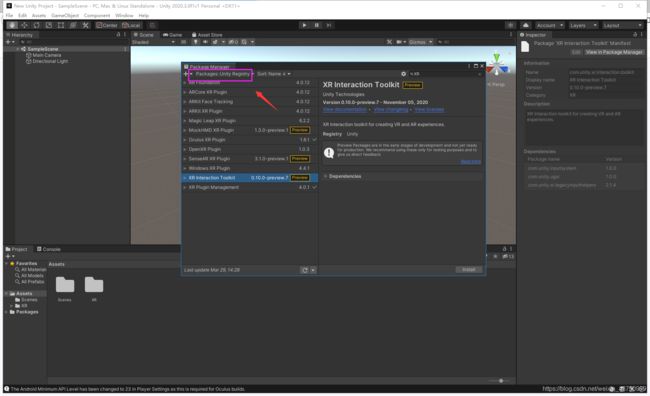This screenshot has width=650, height=396.
Task: Click the Read more link
Action: (471, 162)
